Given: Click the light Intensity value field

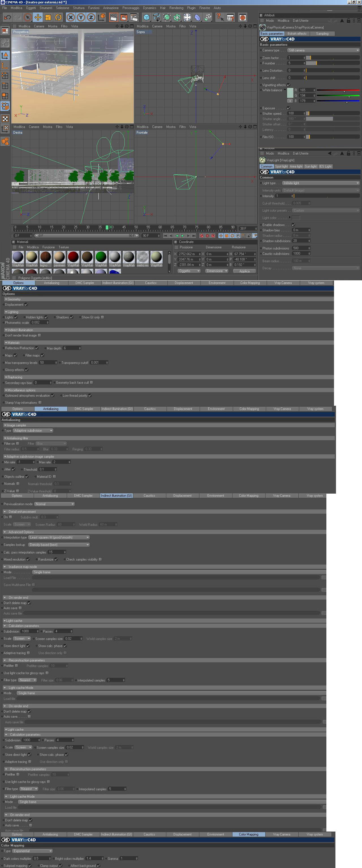Looking at the screenshot, I should pyautogui.click(x=284, y=196).
